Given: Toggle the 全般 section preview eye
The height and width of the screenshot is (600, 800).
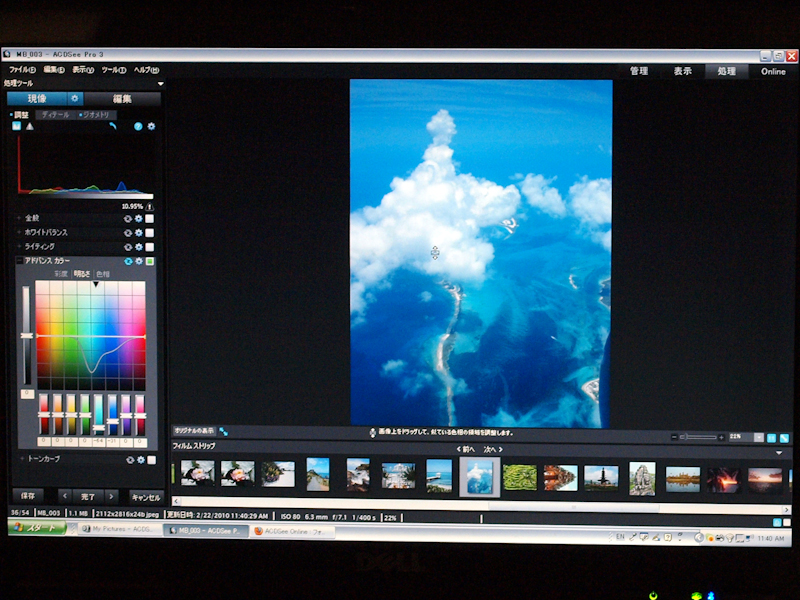Looking at the screenshot, I should [127, 219].
